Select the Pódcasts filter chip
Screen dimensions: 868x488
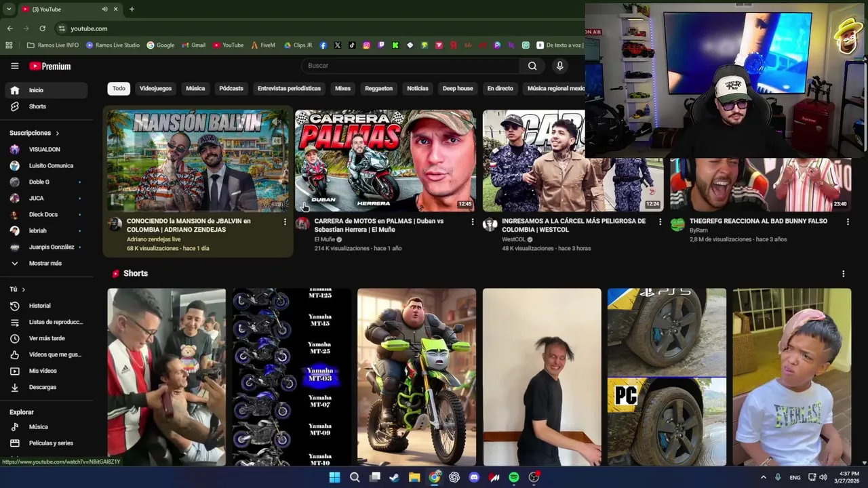(x=231, y=89)
